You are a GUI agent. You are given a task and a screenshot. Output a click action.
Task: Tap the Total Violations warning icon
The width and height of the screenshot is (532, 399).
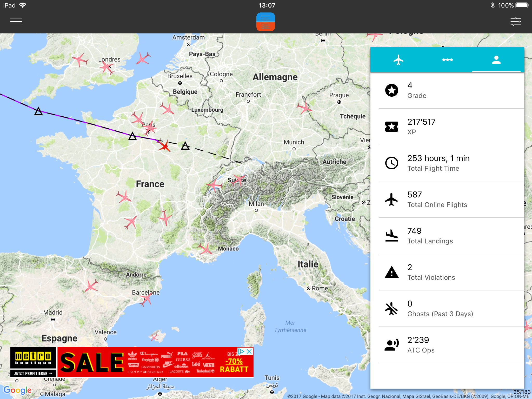[x=391, y=272]
